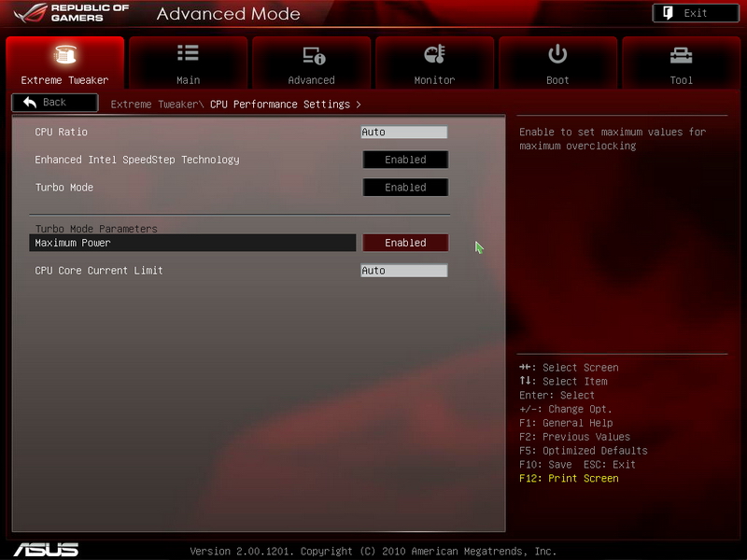This screenshot has width=747, height=560.
Task: Click the Monitor tab thermometer icon
Action: (x=434, y=54)
